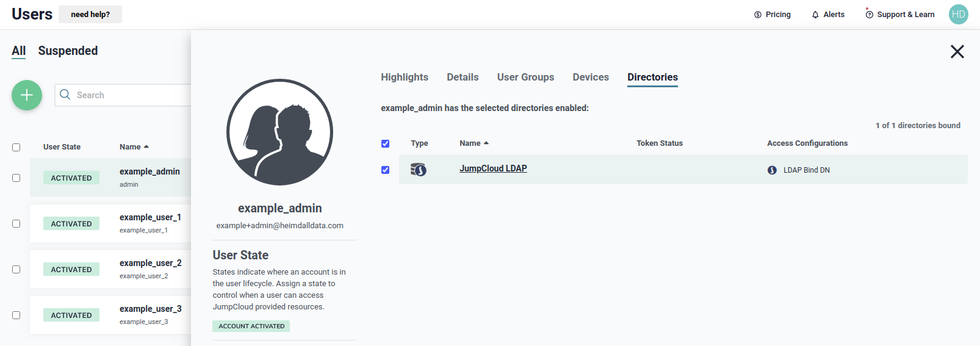Open the JumpCloud LDAP link
Viewport: 980px width, 346px height.
pos(493,169)
